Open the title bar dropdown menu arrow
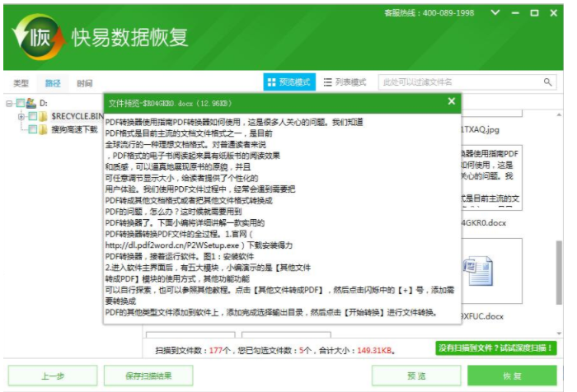The width and height of the screenshot is (577, 392). (x=495, y=13)
